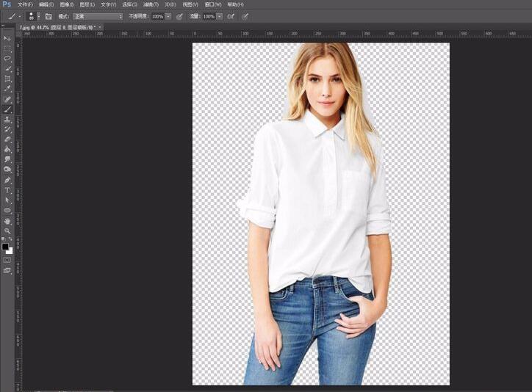Image resolution: width=532 pixels, height=392 pixels.
Task: Switch to the 1.jpg document tab
Action: click(x=57, y=27)
